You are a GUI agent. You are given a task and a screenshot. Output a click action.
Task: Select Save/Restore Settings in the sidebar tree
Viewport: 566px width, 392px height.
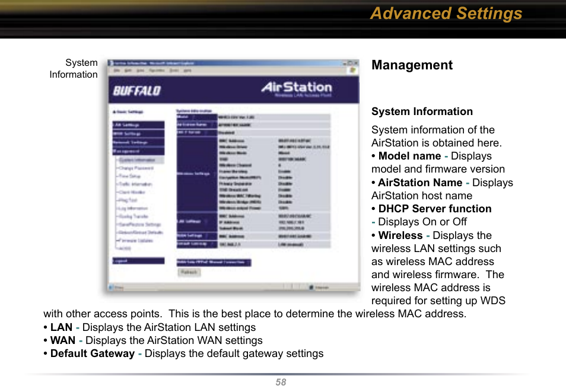(x=139, y=225)
